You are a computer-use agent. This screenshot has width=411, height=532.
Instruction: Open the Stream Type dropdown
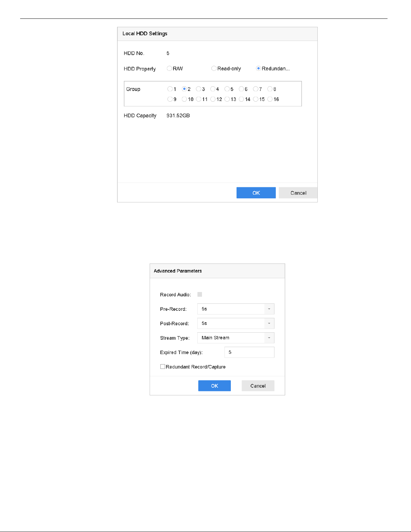pos(236,338)
